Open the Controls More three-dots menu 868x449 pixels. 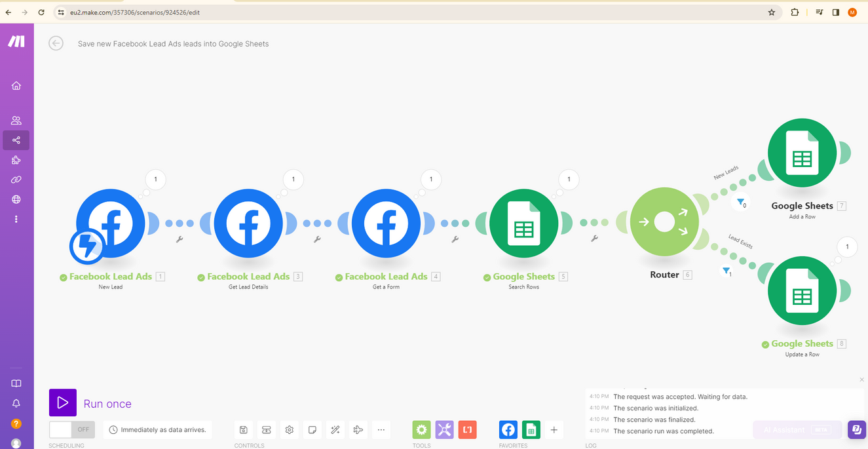click(381, 430)
